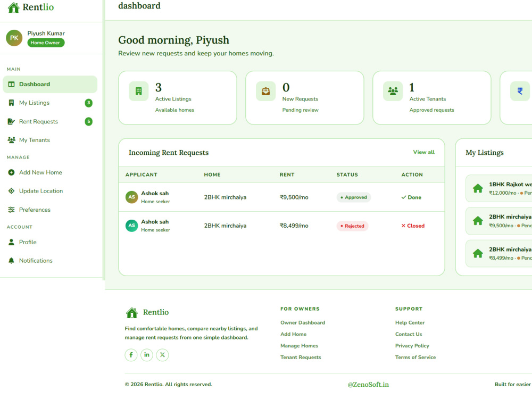This screenshot has height=399, width=532.
Task: Click home icon of ₹8,499/mo 2BHK listing
Action: pos(478,253)
